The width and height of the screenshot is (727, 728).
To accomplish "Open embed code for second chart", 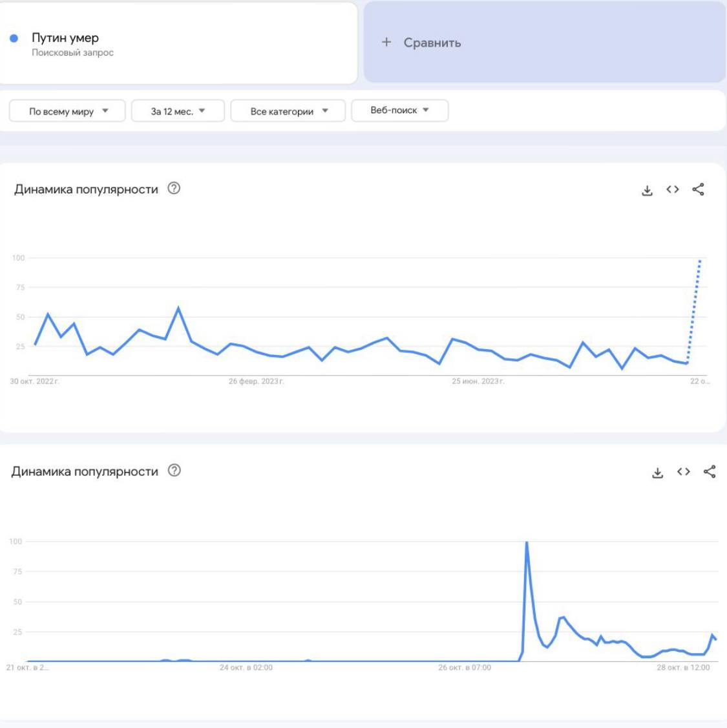I will [x=683, y=472].
